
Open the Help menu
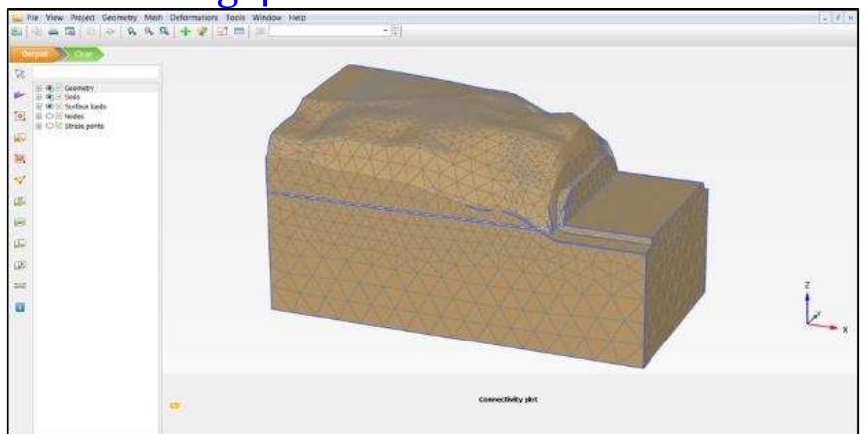point(297,18)
